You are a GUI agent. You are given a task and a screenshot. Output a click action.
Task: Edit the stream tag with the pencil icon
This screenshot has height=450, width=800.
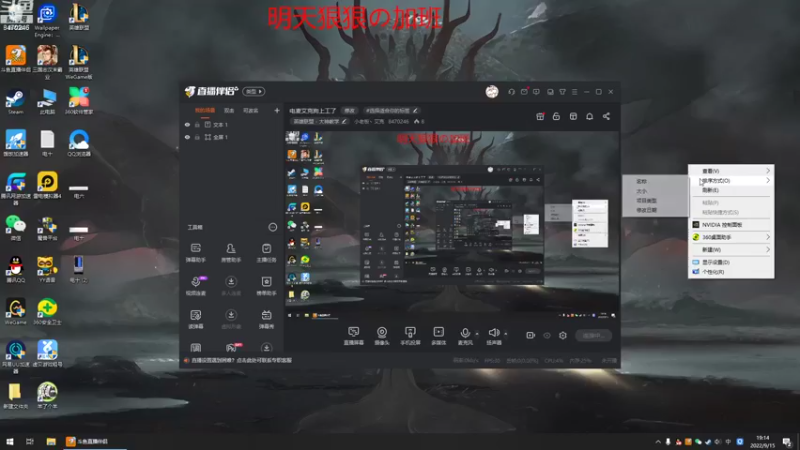pos(415,110)
